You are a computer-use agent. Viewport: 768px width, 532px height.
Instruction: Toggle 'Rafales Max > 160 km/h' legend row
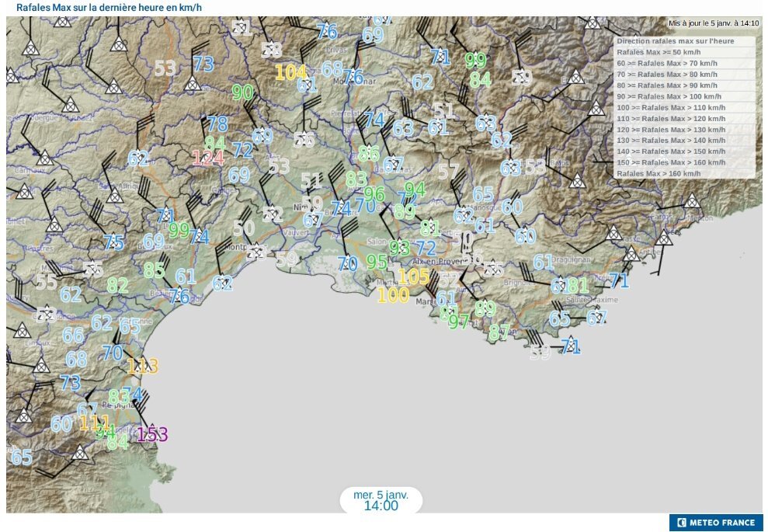click(658, 173)
